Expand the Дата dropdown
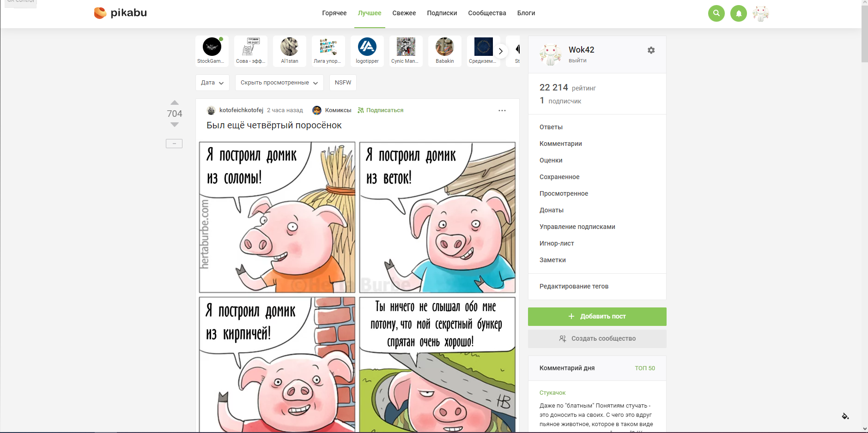Screen dimensions: 868x433 pos(212,83)
